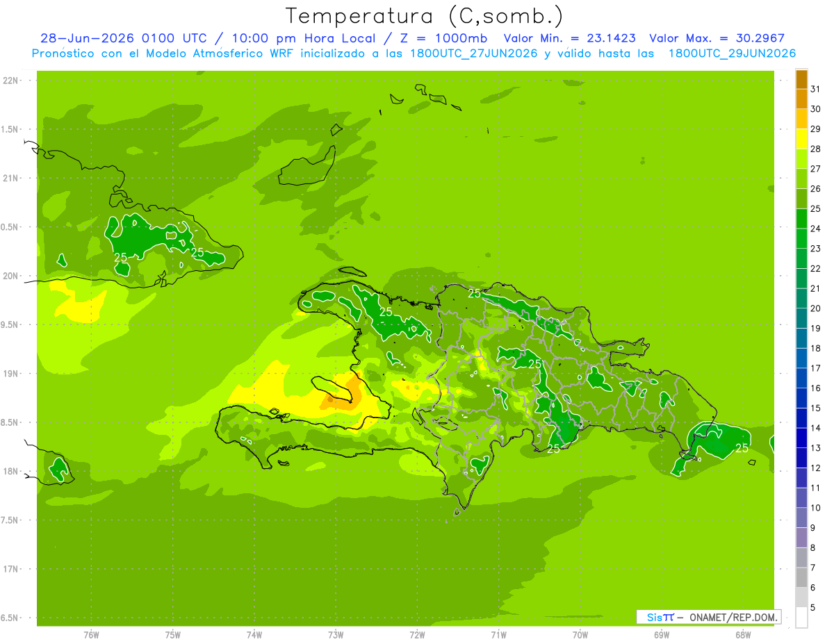Click the "18N" latitude label
The image size is (834, 644).
(x=11, y=472)
